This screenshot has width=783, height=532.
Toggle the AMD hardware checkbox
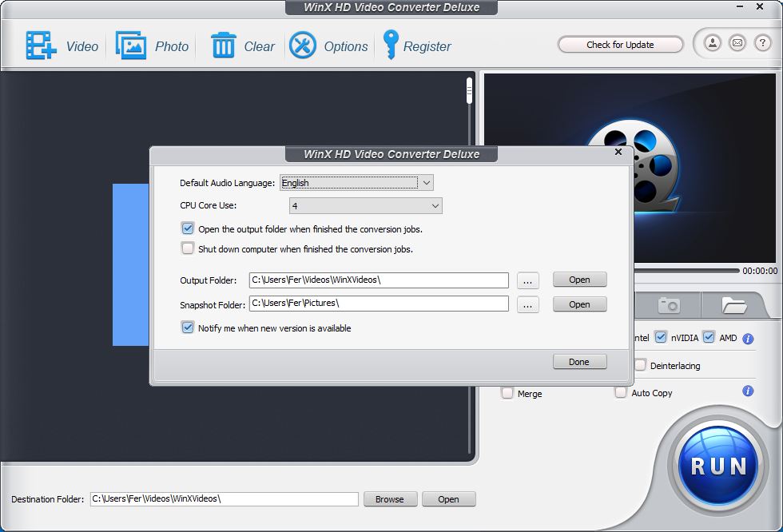[709, 337]
